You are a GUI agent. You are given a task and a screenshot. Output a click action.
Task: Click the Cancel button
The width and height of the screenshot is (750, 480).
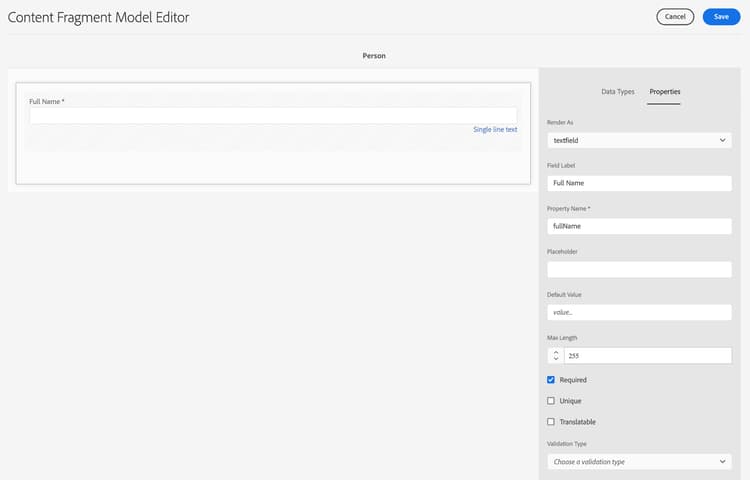point(675,17)
